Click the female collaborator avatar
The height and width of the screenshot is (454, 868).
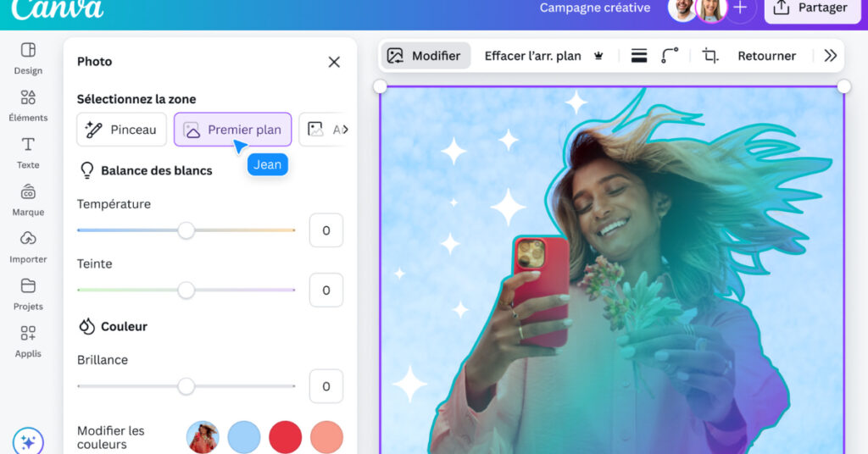711,8
